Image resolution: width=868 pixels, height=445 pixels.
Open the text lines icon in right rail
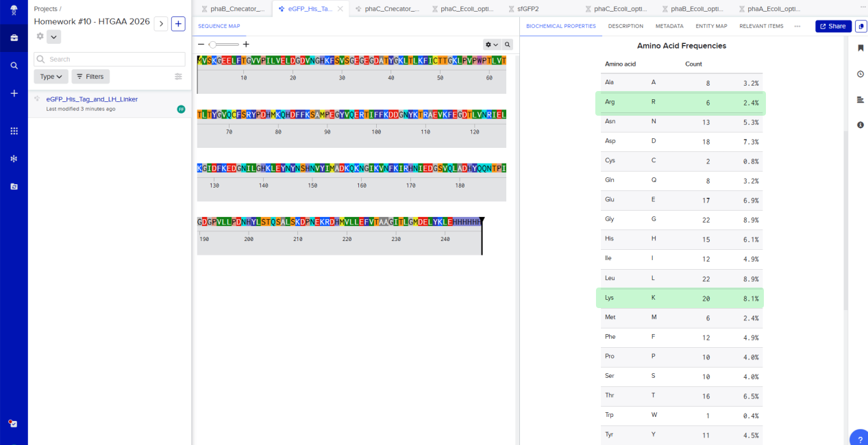(860, 100)
